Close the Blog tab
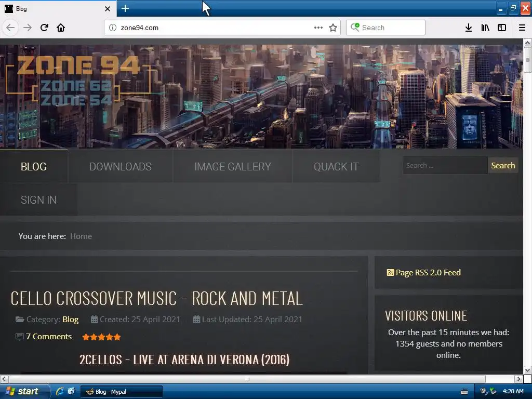Image resolution: width=532 pixels, height=399 pixels. pos(107,9)
